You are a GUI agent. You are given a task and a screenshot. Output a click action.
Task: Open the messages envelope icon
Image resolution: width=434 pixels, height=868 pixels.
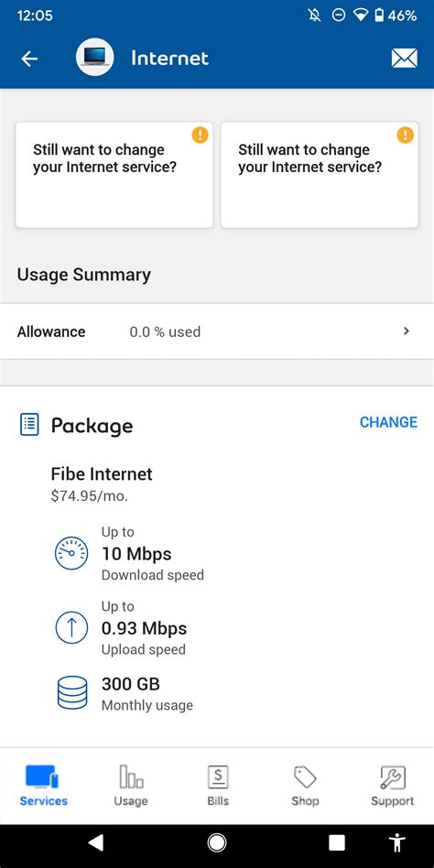[x=405, y=58]
